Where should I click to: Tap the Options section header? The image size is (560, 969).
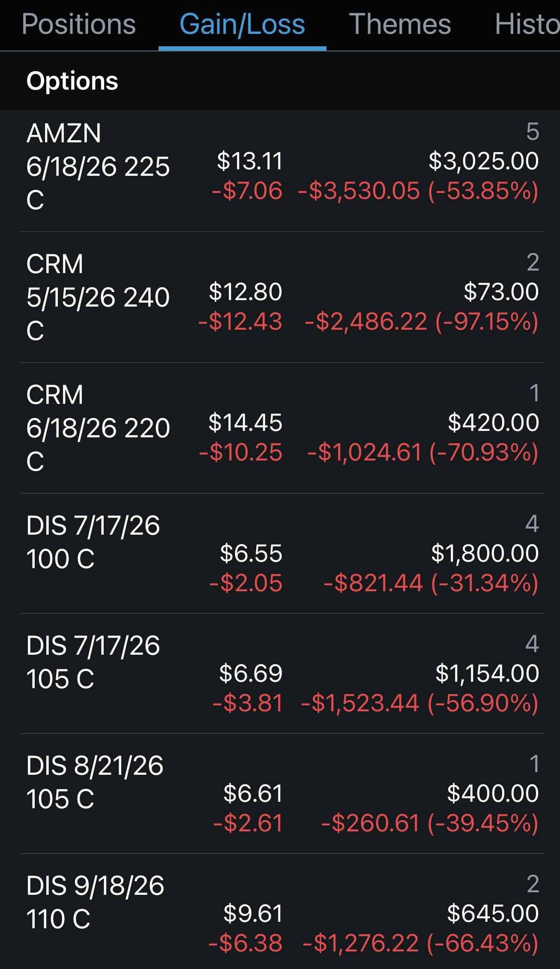click(72, 81)
